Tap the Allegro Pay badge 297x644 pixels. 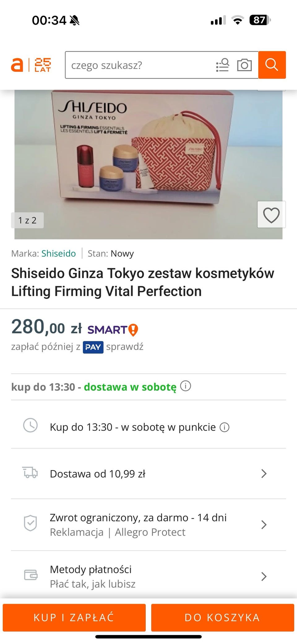pyautogui.click(x=93, y=347)
